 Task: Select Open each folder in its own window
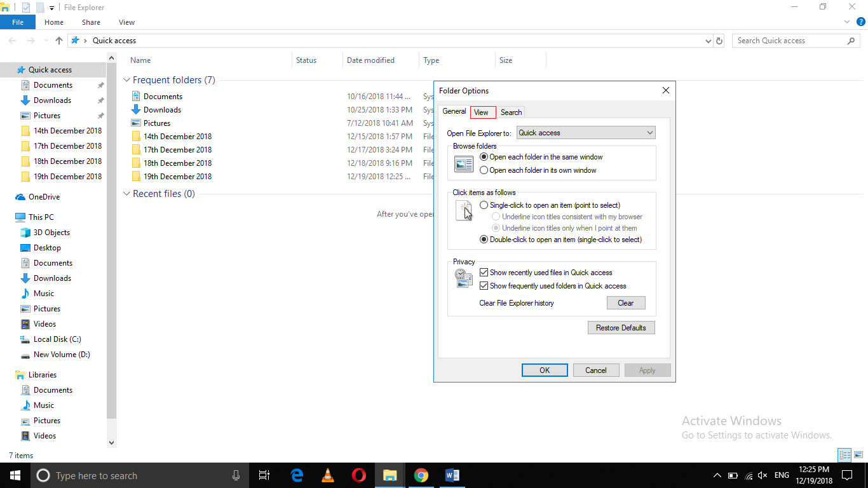coord(484,170)
